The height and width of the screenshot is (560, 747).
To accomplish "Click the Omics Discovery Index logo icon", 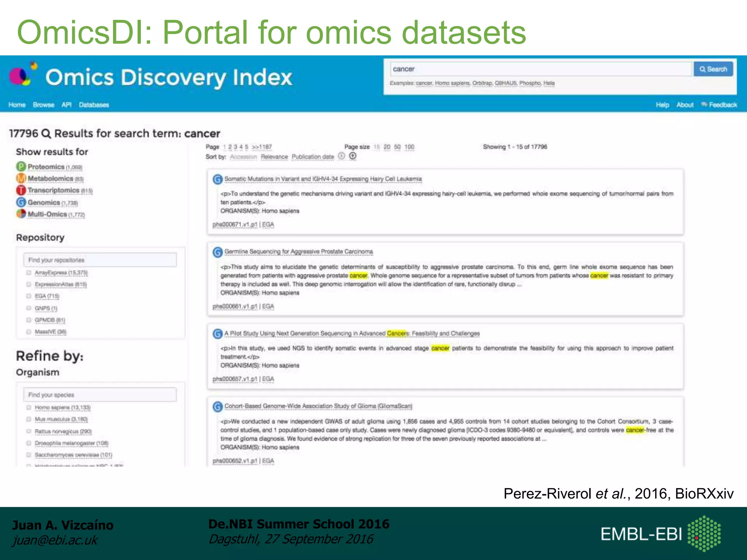I will [x=23, y=74].
